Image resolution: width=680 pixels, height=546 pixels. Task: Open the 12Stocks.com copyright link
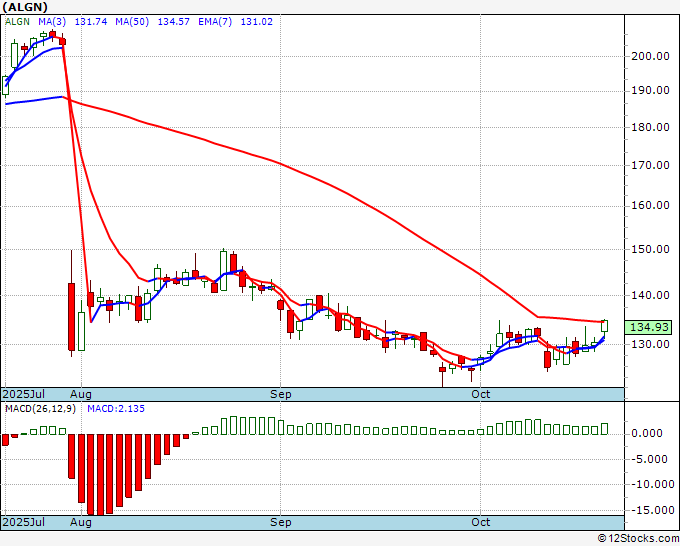click(x=638, y=539)
